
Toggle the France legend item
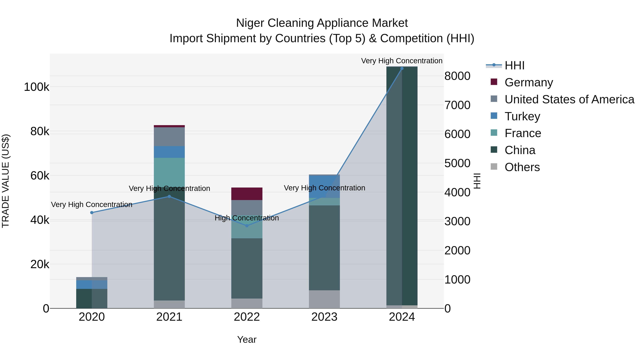[x=516, y=133]
